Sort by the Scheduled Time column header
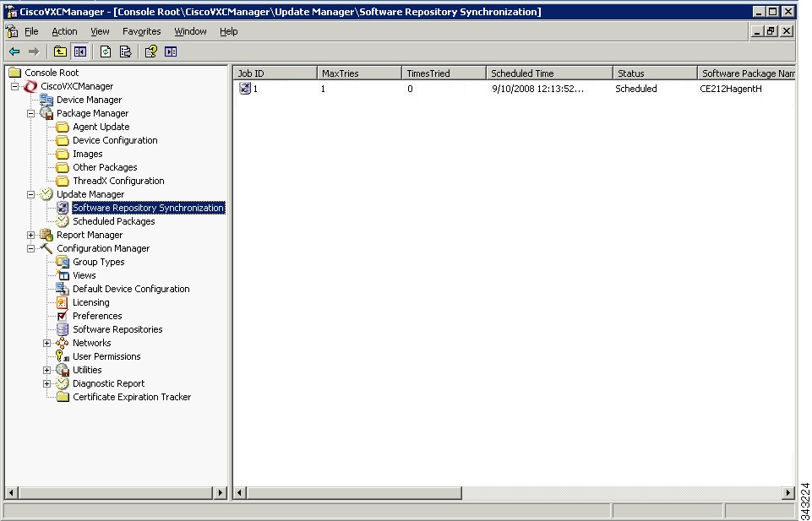The width and height of the screenshot is (812, 521). click(x=549, y=73)
